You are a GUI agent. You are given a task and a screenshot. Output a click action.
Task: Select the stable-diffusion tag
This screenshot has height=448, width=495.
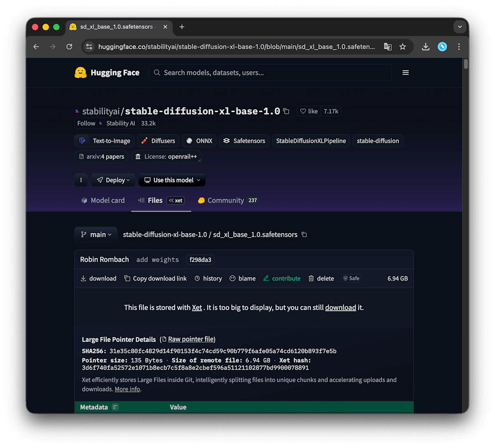pyautogui.click(x=378, y=141)
